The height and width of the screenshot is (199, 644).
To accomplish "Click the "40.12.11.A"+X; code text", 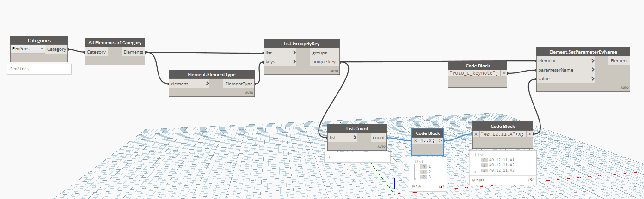I will coord(502,134).
